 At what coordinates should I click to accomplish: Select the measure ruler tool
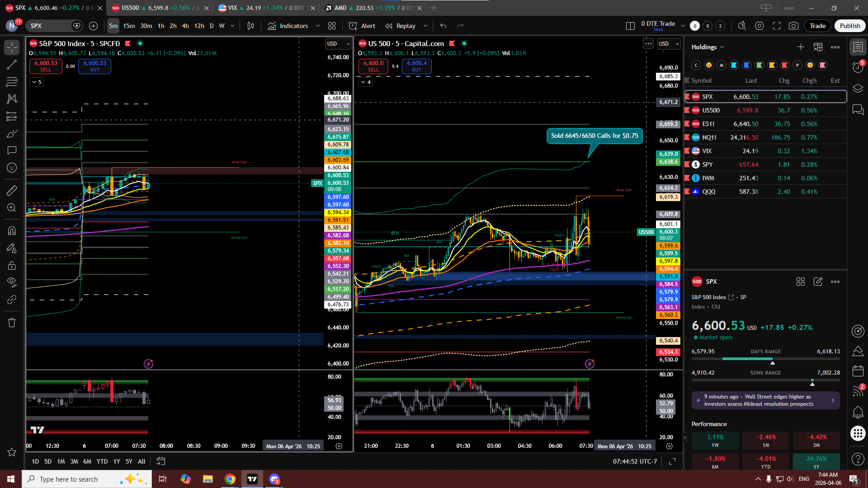(x=12, y=191)
